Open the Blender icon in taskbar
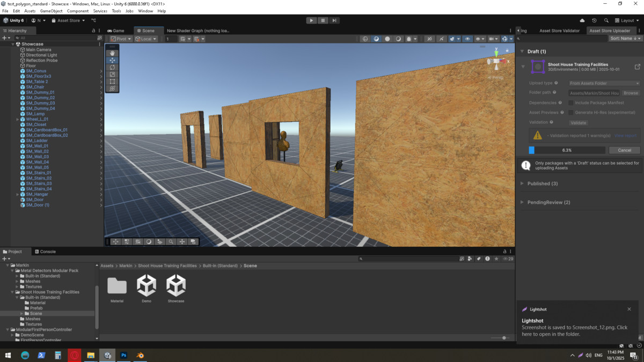644x362 pixels. [140, 355]
